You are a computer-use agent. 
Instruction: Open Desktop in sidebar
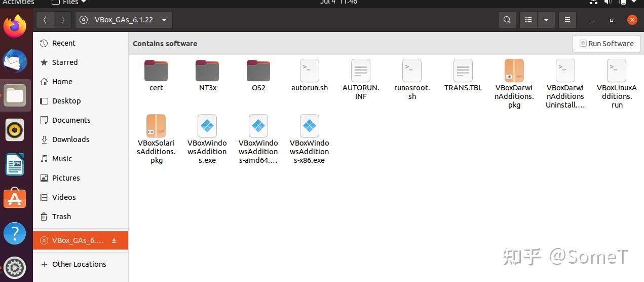pos(81,101)
